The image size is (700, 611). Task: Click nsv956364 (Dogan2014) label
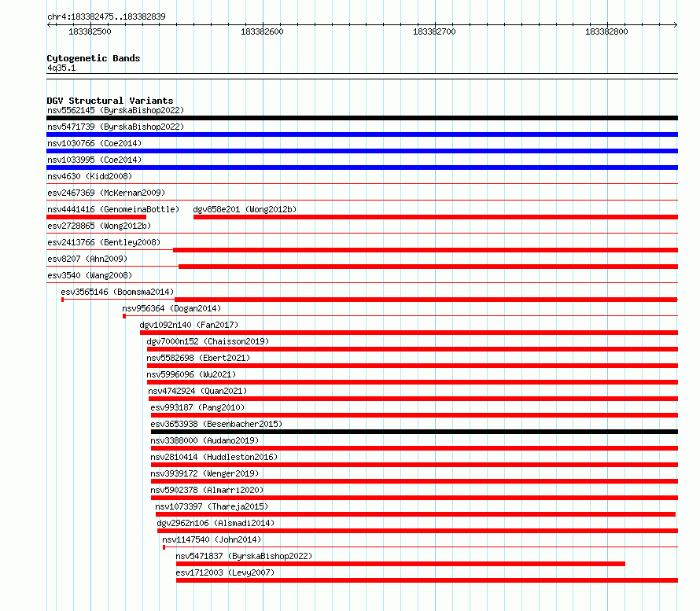pyautogui.click(x=171, y=308)
